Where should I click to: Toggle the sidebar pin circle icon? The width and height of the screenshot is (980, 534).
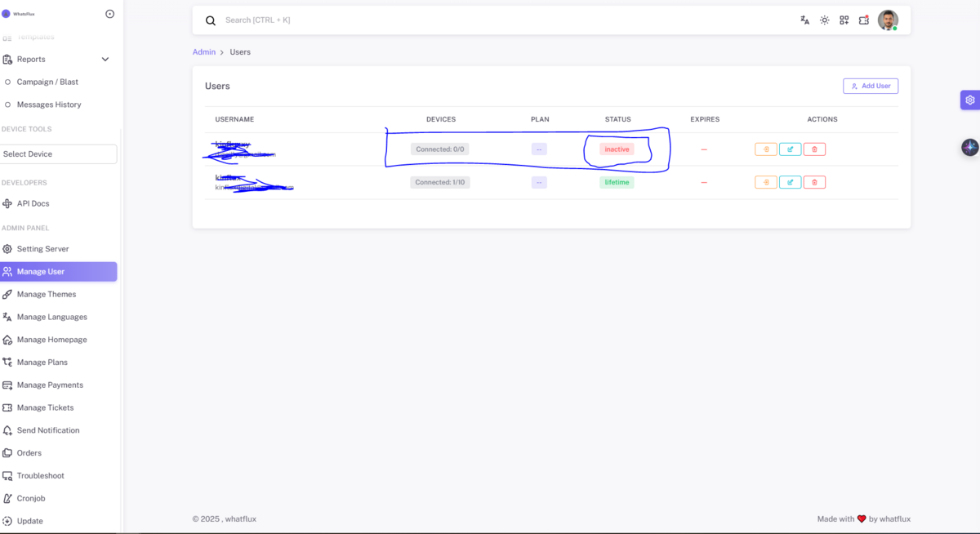(110, 14)
